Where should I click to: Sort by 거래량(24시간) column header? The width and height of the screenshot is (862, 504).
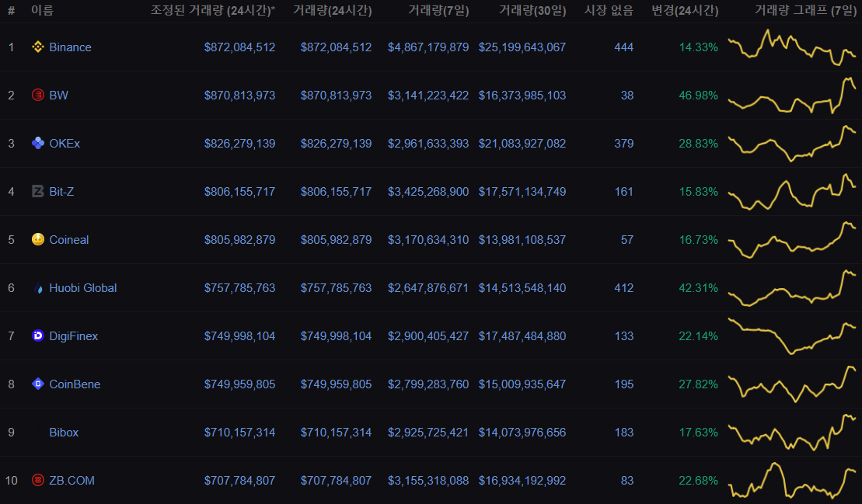tap(332, 10)
